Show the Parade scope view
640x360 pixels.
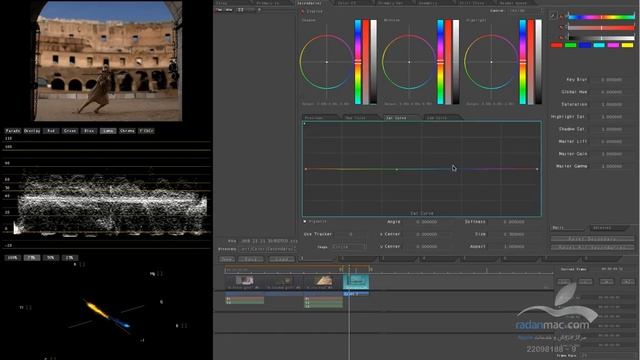13,131
